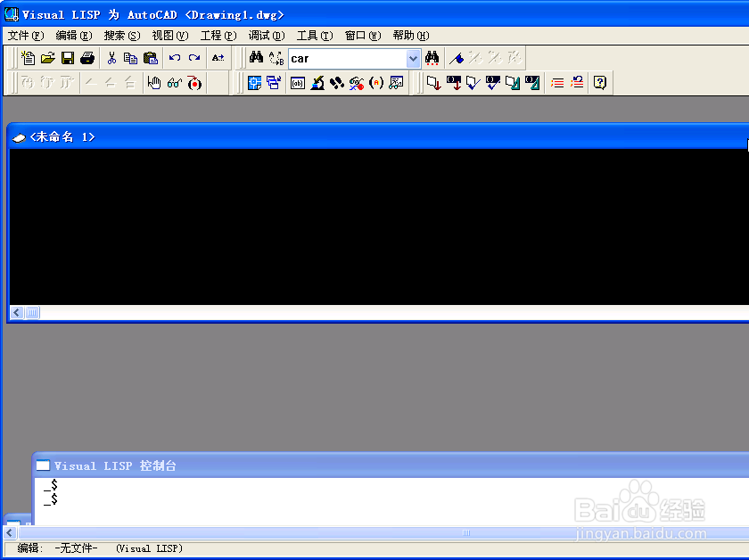
Task: Print with the printer icon
Action: pos(87,58)
